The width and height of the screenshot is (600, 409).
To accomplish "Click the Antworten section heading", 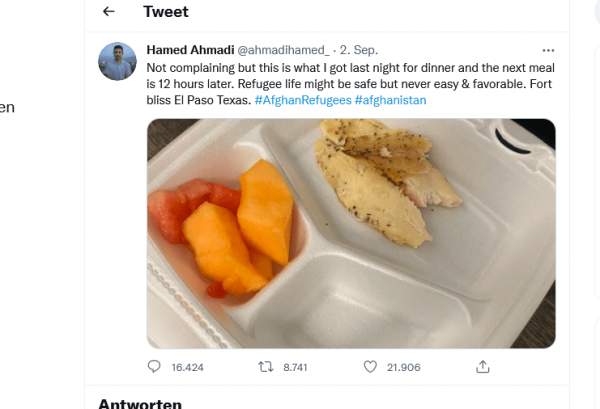I will pyautogui.click(x=139, y=403).
